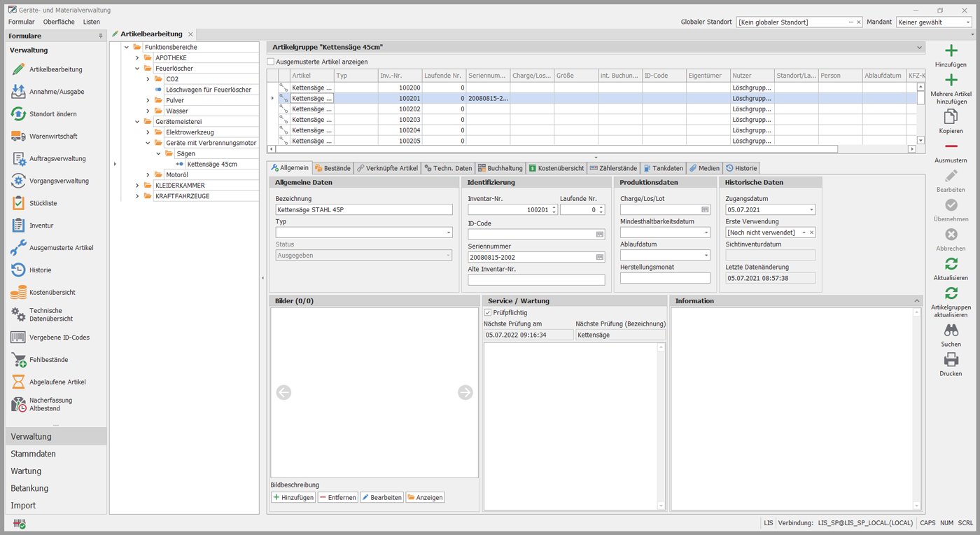This screenshot has height=535, width=980.
Task: Open the Typ dropdown
Action: tap(448, 232)
